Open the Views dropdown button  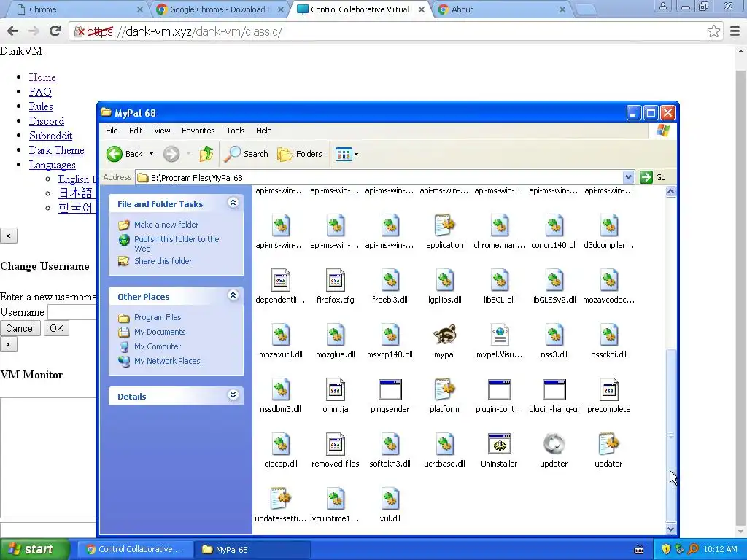[x=347, y=154]
